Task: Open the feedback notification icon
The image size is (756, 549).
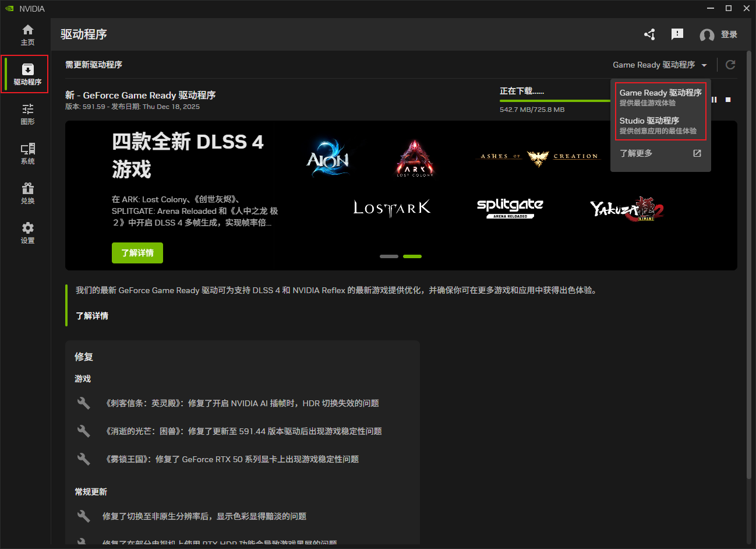Action: pyautogui.click(x=677, y=34)
